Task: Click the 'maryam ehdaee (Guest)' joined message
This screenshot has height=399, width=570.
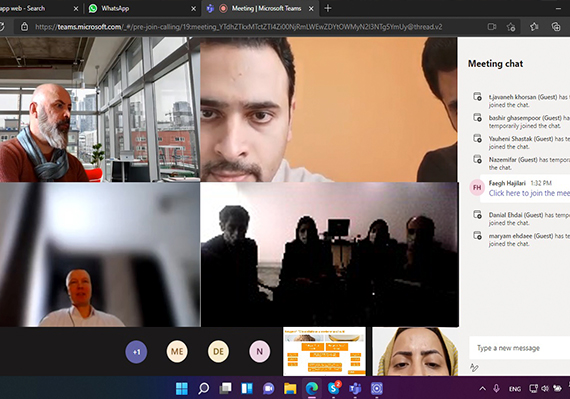Action: [529, 240]
